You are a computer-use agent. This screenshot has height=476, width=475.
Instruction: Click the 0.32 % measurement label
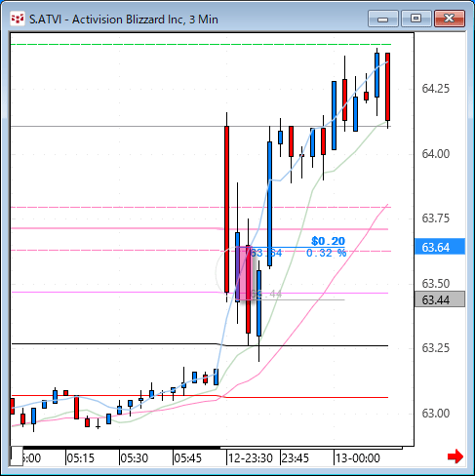click(x=326, y=253)
